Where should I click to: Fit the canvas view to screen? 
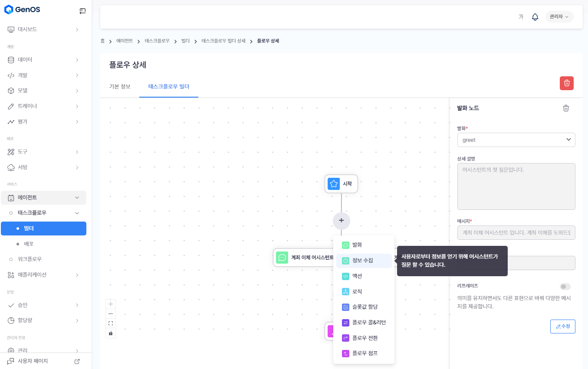tap(111, 323)
